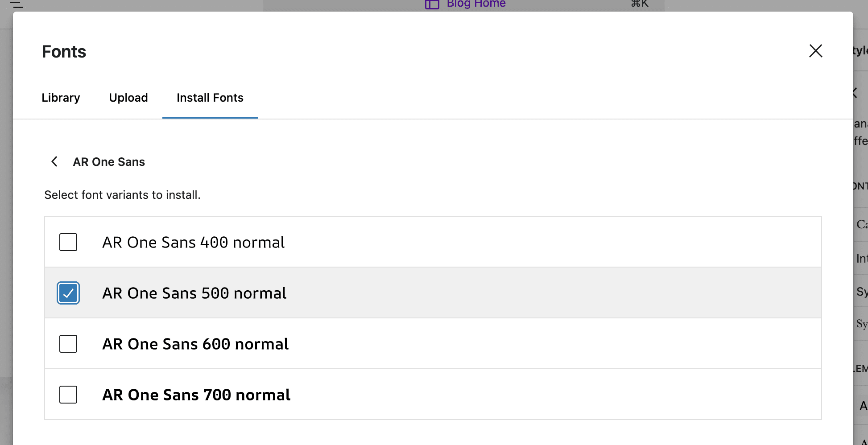Go back using the arrow beside AR One Sans
Viewport: 868px width, 445px height.
[54, 161]
